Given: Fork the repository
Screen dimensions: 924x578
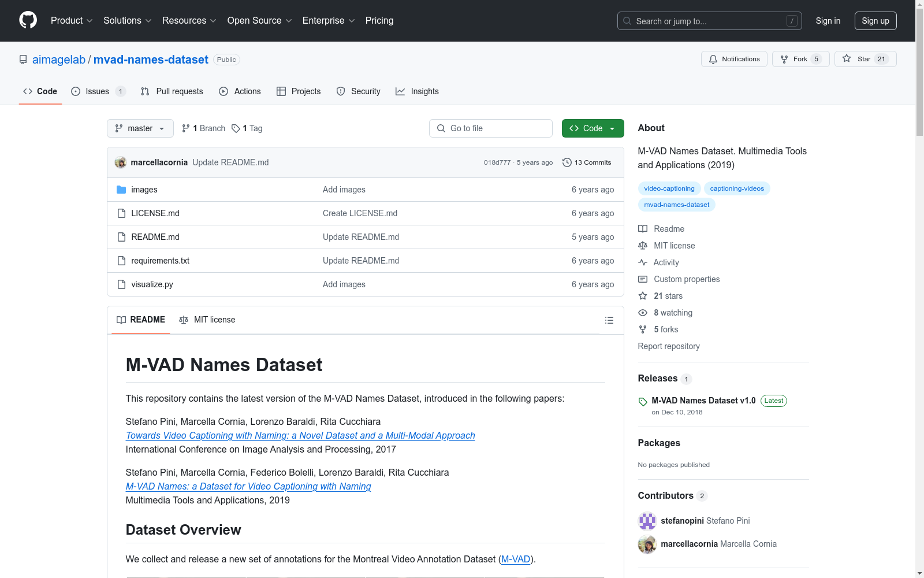Looking at the screenshot, I should (800, 59).
